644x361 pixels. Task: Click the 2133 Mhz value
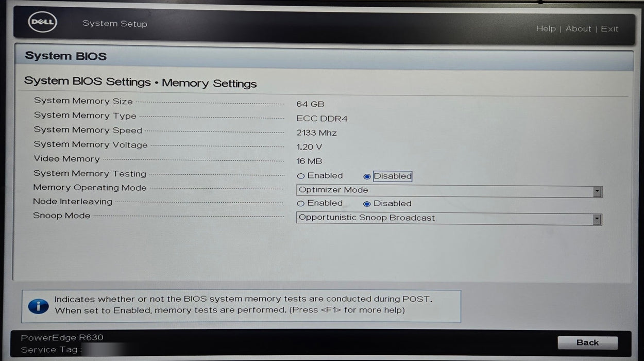316,133
